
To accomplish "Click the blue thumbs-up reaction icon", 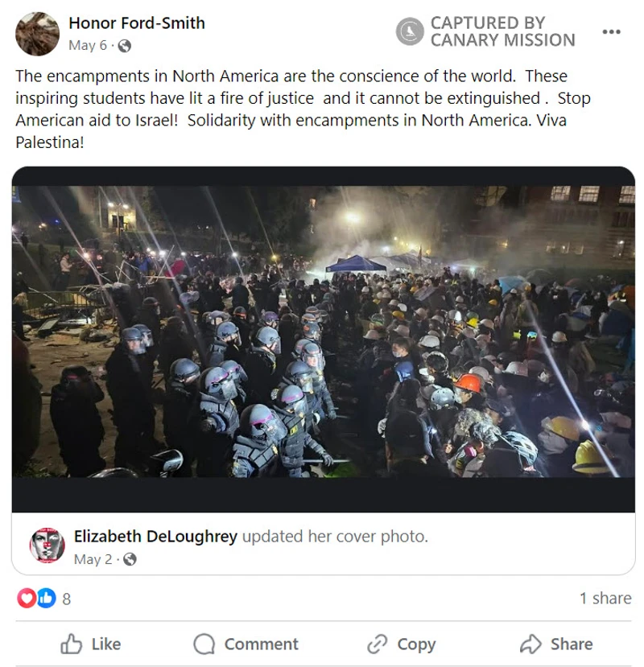I will click(47, 598).
